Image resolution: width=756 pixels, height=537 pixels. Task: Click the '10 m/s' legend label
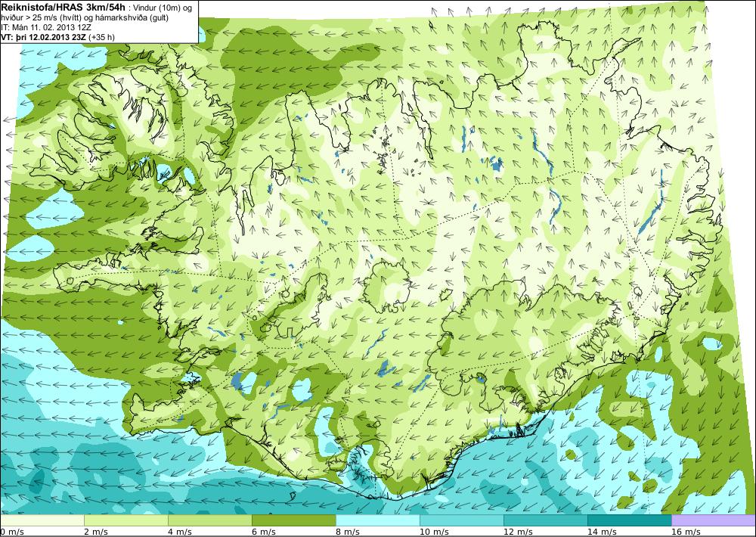point(434,532)
